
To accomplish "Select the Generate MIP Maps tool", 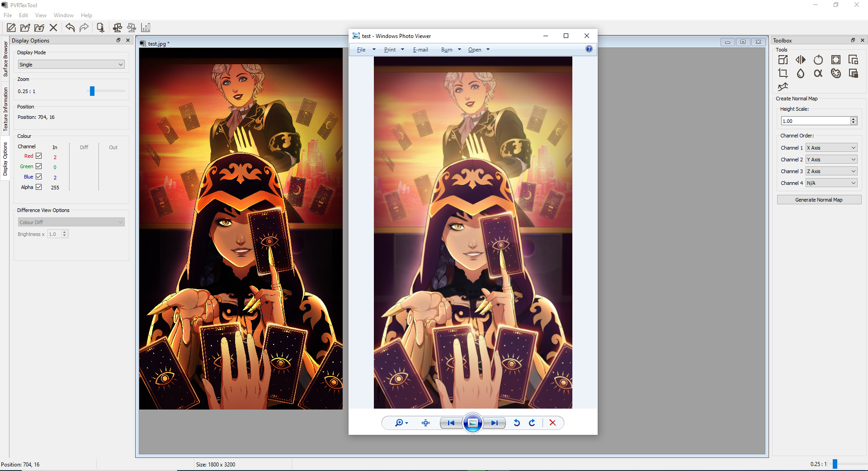I will click(x=854, y=60).
